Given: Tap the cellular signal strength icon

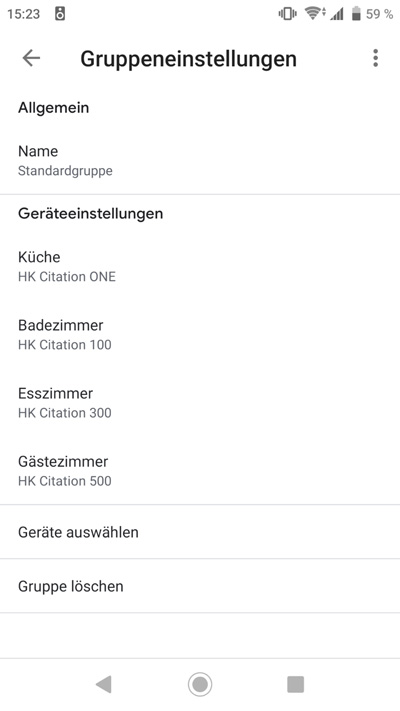Looking at the screenshot, I should click(x=337, y=15).
